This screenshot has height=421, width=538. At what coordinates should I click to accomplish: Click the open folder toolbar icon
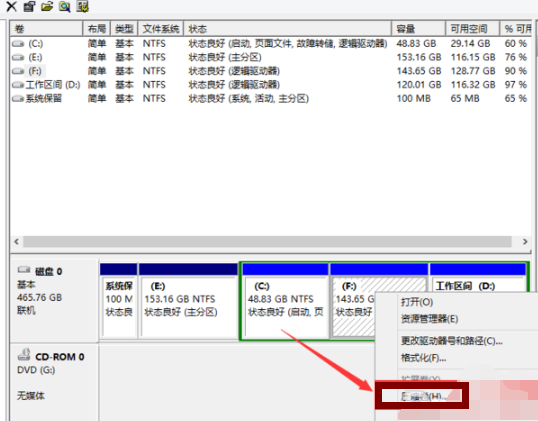tap(47, 6)
